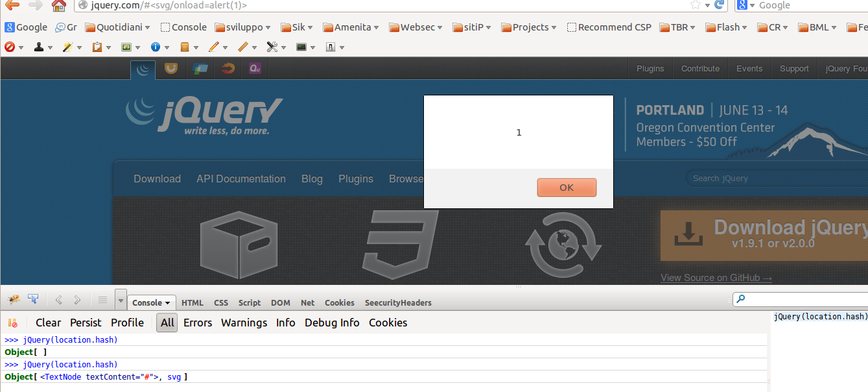Switch to the QUnit site icon
868x392 pixels.
click(255, 68)
